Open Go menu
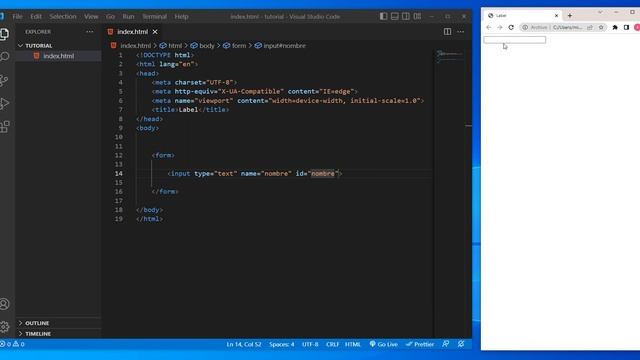The width and height of the screenshot is (640, 360). [x=111, y=17]
